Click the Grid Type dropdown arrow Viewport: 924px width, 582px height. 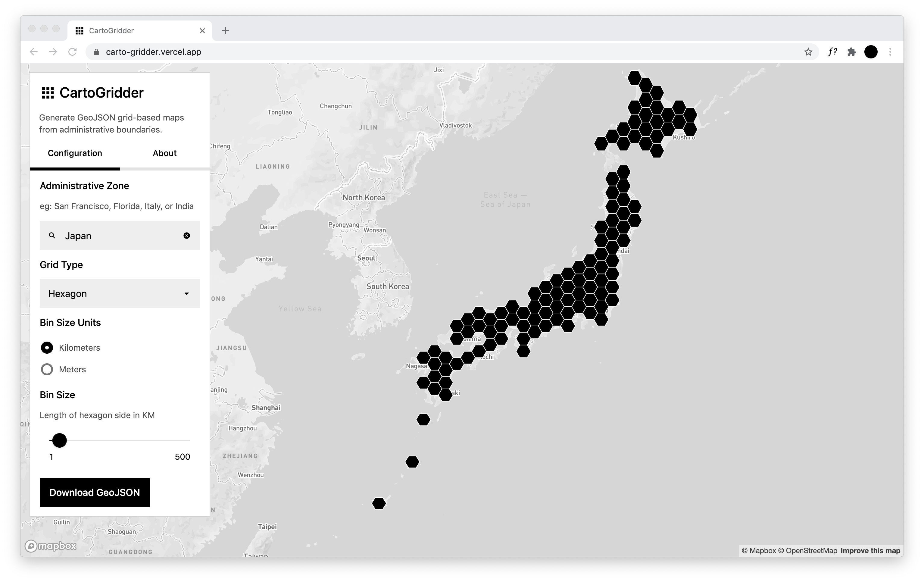click(x=186, y=294)
